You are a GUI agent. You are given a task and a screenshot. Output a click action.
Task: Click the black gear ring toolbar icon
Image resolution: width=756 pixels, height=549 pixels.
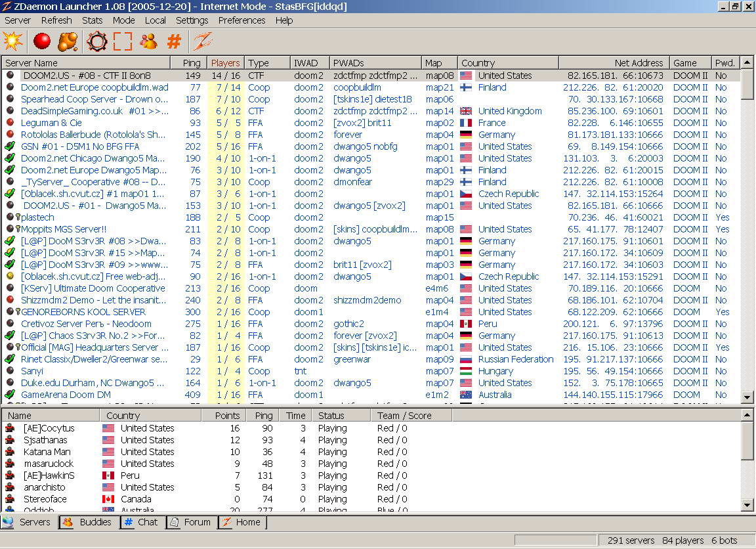(x=96, y=41)
